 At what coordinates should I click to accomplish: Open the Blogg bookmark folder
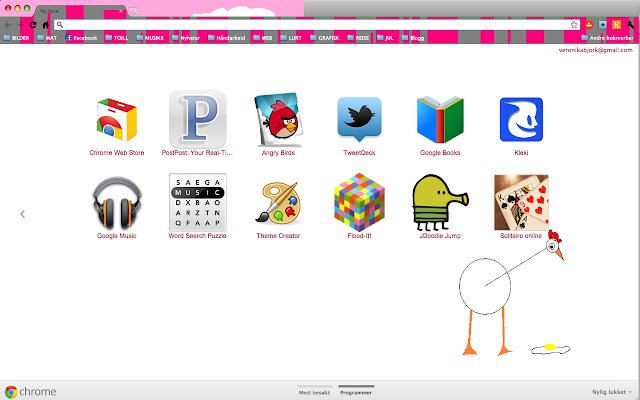(x=413, y=38)
